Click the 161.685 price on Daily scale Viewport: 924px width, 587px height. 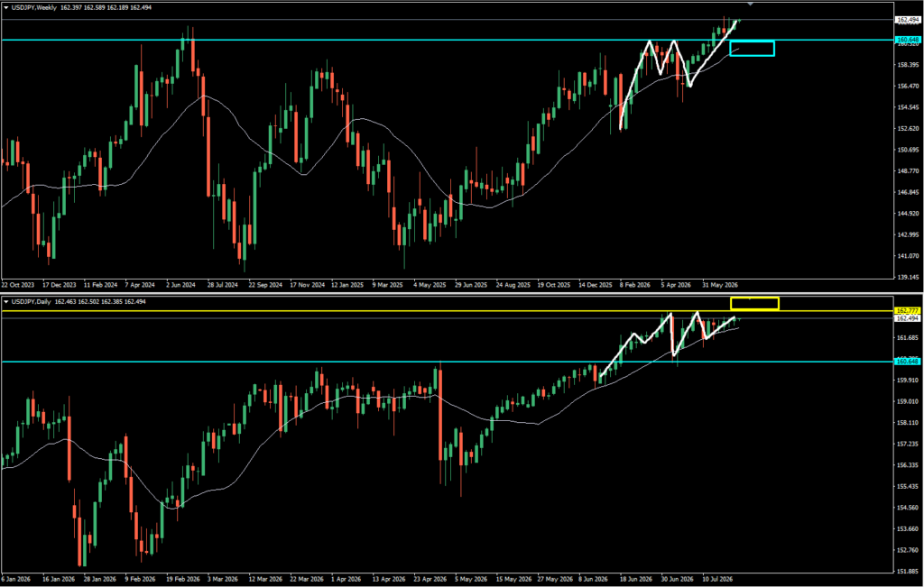(x=908, y=338)
